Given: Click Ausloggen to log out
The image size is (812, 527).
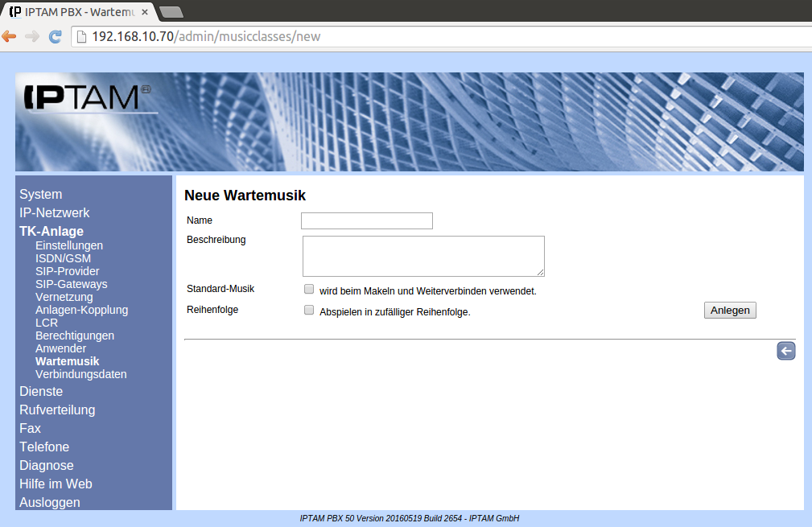Looking at the screenshot, I should click(50, 503).
